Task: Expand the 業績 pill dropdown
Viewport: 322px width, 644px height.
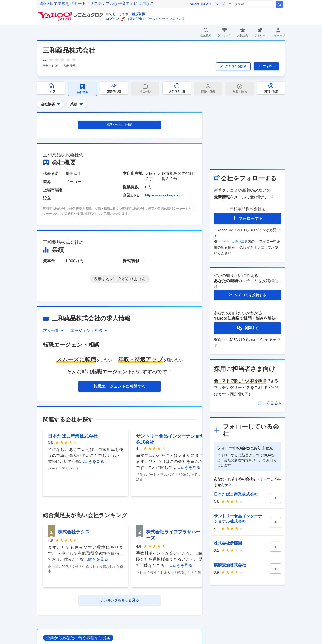Action: (76, 104)
